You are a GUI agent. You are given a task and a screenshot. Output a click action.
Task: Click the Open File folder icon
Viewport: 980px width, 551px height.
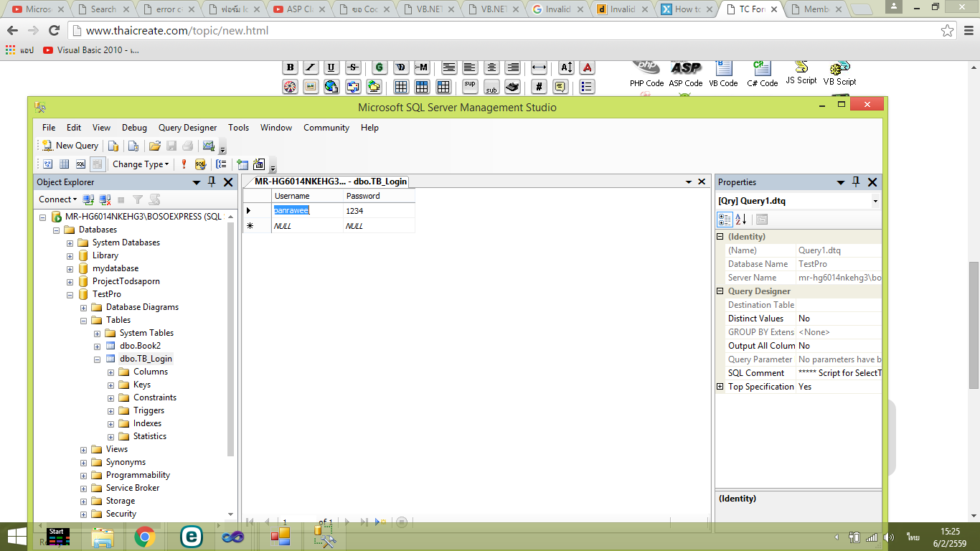(155, 146)
